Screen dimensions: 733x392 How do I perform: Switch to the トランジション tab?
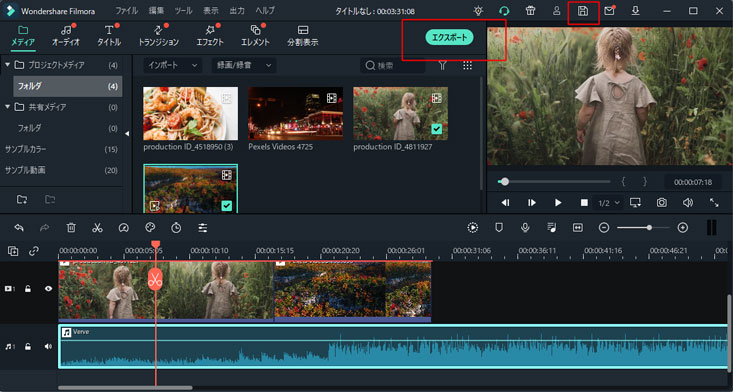tap(158, 36)
